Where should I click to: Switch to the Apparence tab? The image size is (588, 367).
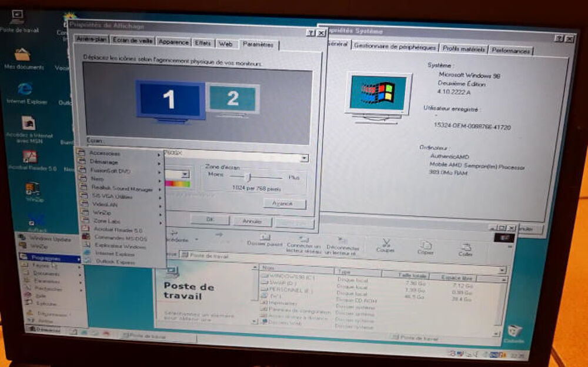tap(173, 42)
